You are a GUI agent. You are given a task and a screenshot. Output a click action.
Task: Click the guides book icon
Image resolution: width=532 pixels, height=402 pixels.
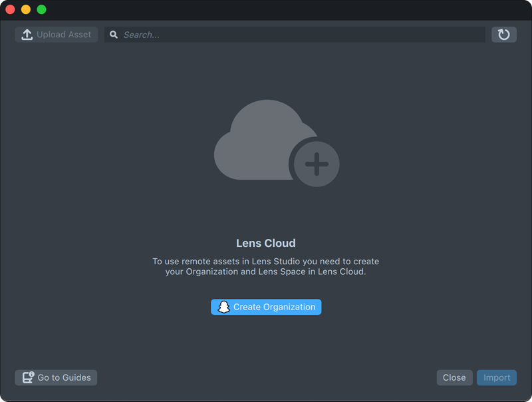28,378
